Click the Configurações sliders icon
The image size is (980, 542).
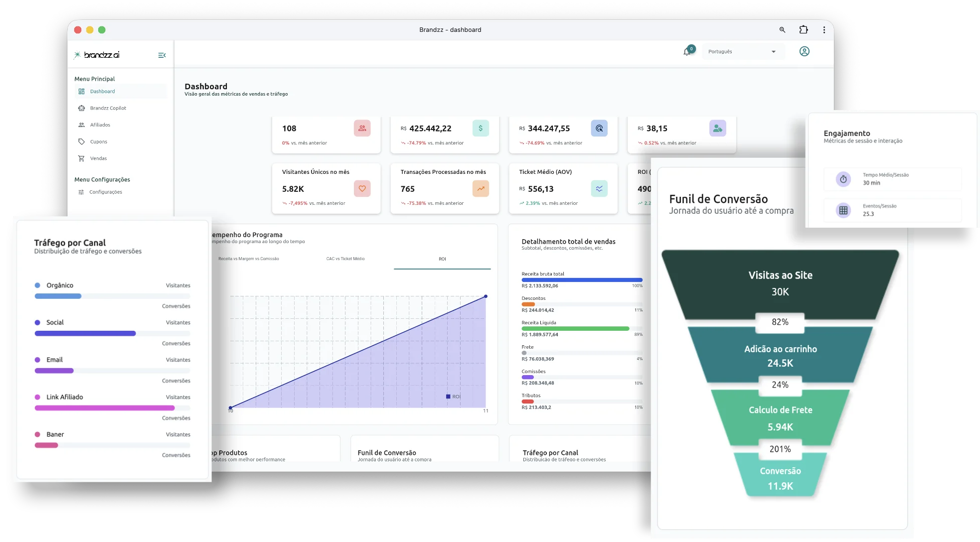(x=81, y=192)
